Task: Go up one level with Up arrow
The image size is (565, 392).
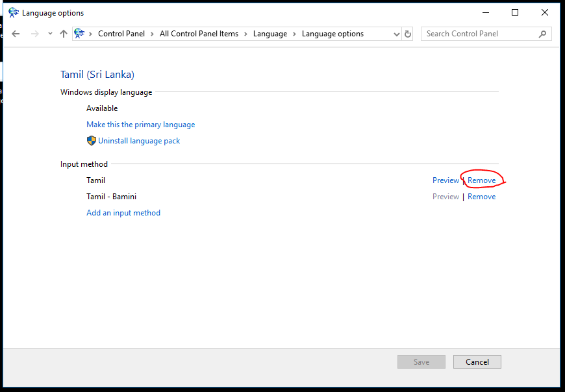Action: pyautogui.click(x=64, y=34)
